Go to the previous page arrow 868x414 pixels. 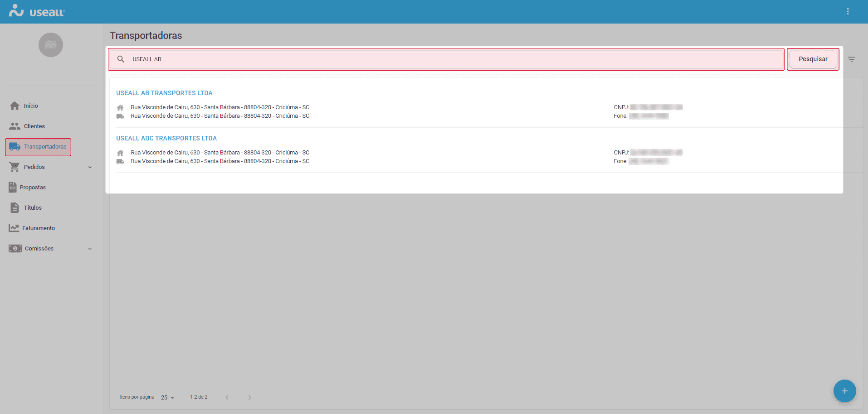click(227, 397)
